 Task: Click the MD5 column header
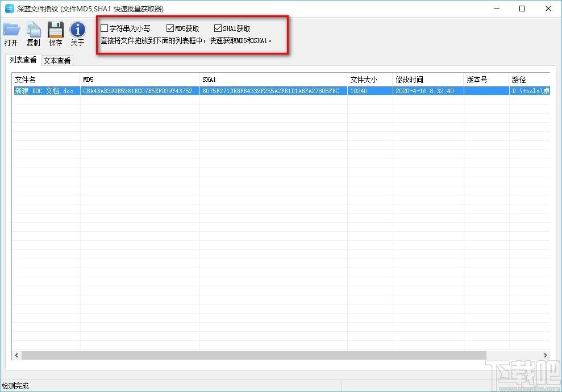click(x=139, y=80)
